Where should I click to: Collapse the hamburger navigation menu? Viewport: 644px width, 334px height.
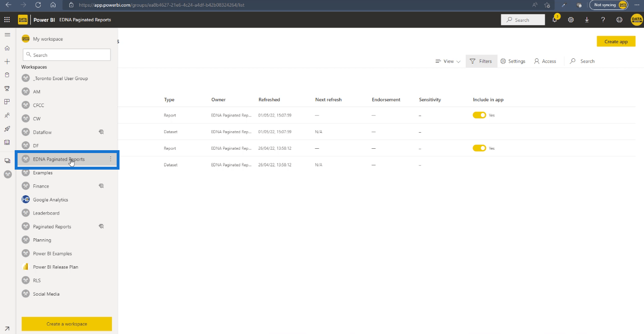7,35
